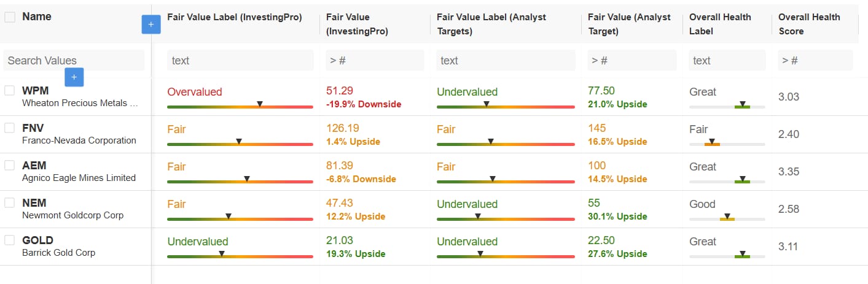
Task: Open the NEM Newmont Goldcorp ticker
Action: 34,203
